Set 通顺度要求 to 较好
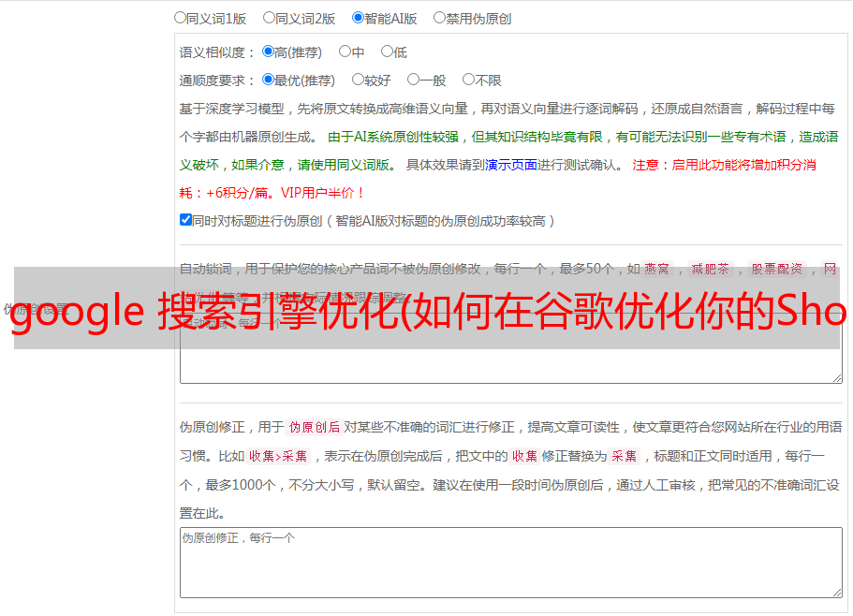 click(x=358, y=80)
